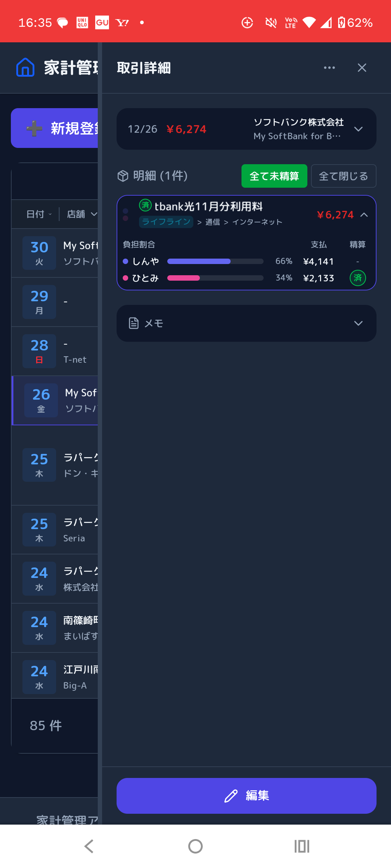
Task: Tap the green 済 badge beside tbank光
Action: click(x=145, y=205)
